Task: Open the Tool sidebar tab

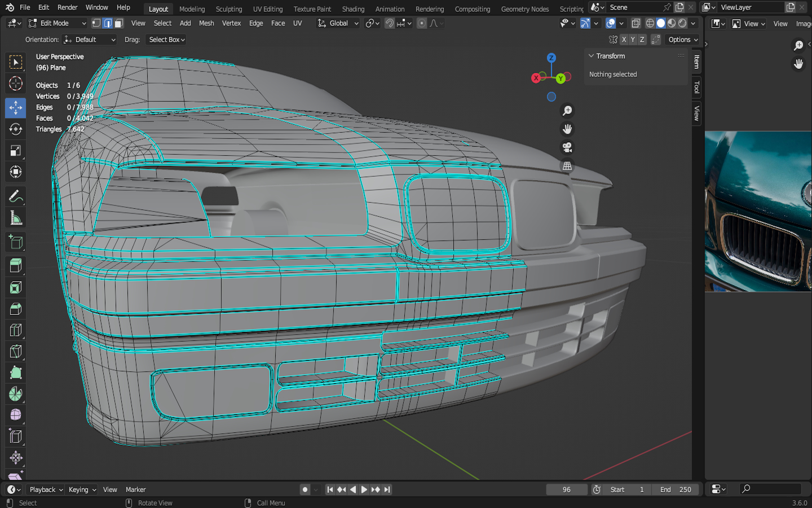Action: pos(697,87)
